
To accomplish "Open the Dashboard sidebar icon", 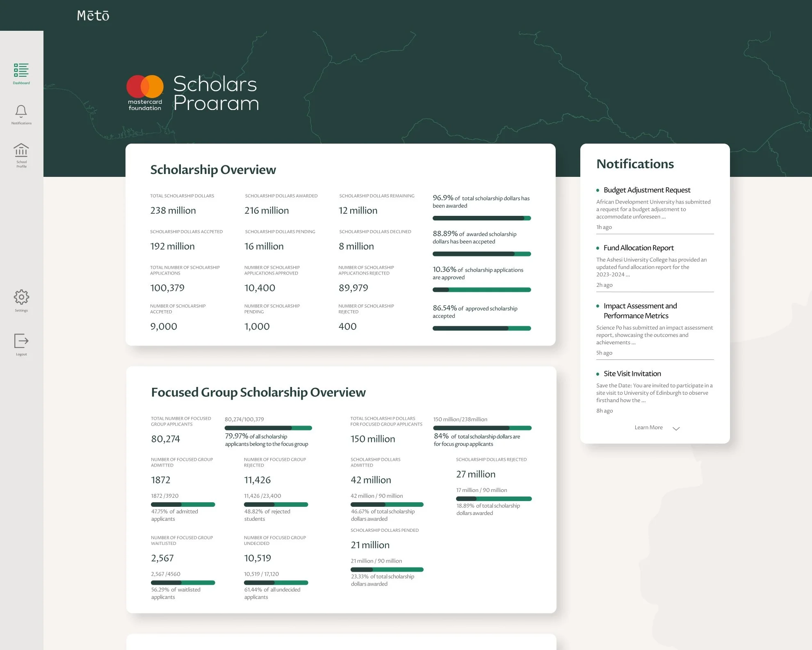I will point(21,71).
